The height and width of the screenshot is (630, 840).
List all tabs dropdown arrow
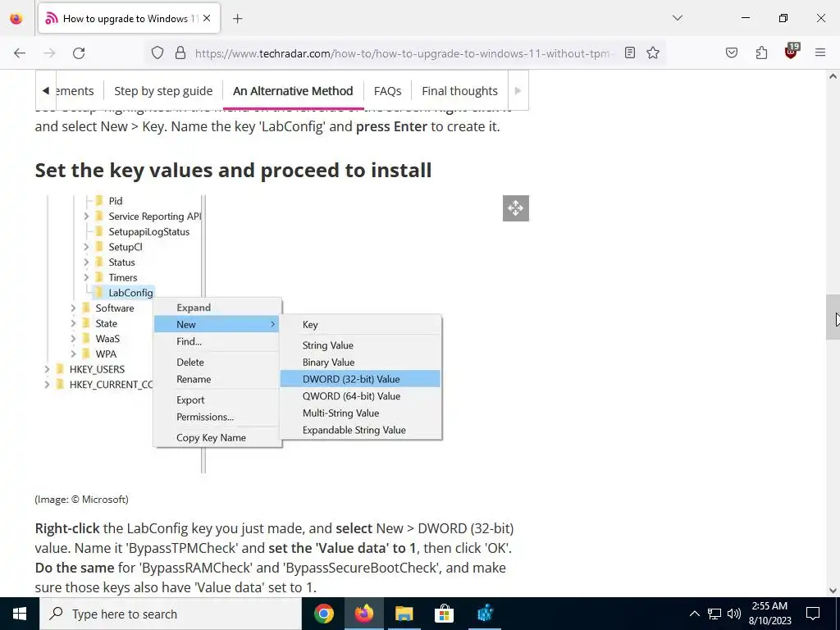pos(677,18)
